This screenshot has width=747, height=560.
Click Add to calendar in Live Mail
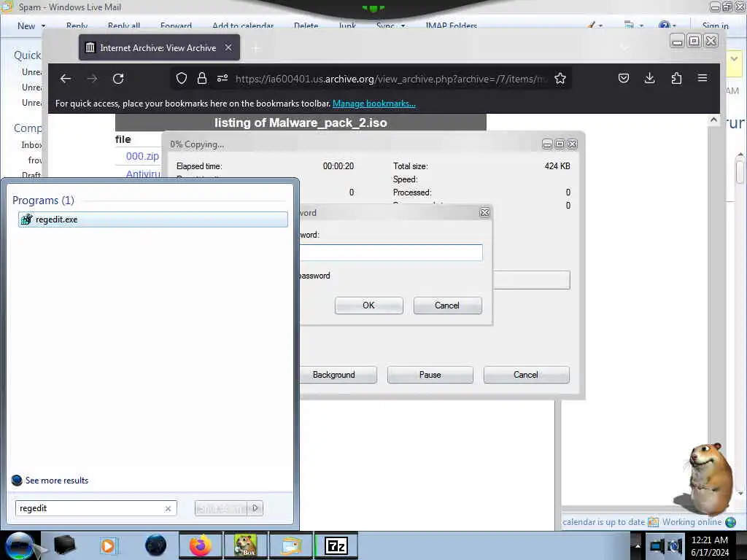pyautogui.click(x=243, y=26)
